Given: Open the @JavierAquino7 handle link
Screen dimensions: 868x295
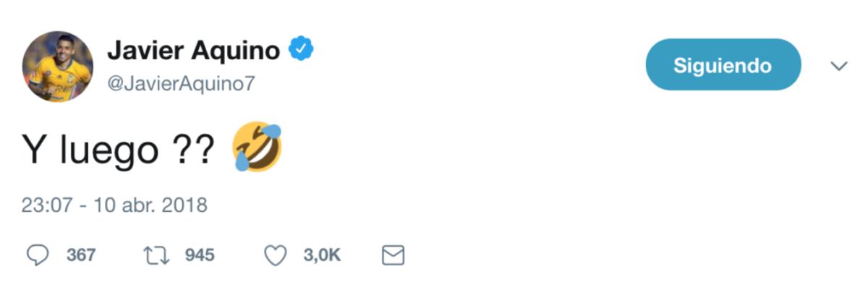Looking at the screenshot, I should [x=181, y=84].
